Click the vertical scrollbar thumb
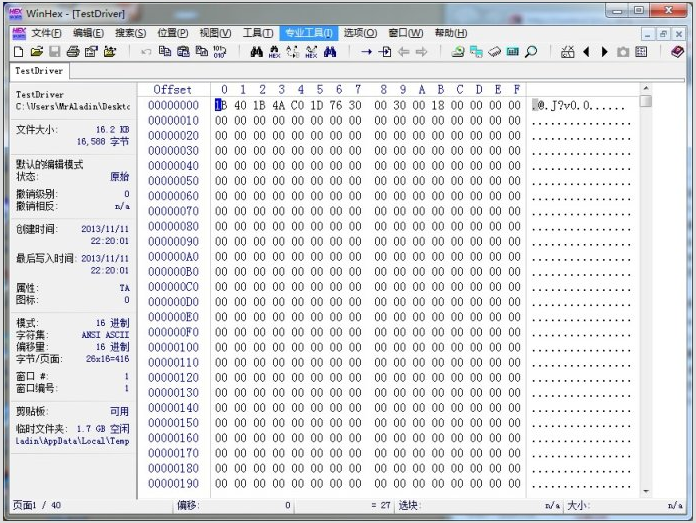The image size is (696, 523). click(646, 101)
